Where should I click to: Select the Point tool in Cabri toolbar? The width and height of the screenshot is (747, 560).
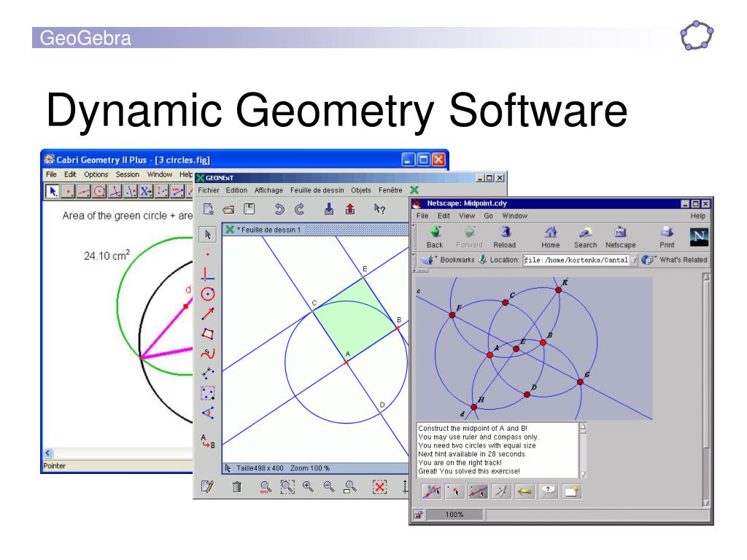pyautogui.click(x=68, y=192)
